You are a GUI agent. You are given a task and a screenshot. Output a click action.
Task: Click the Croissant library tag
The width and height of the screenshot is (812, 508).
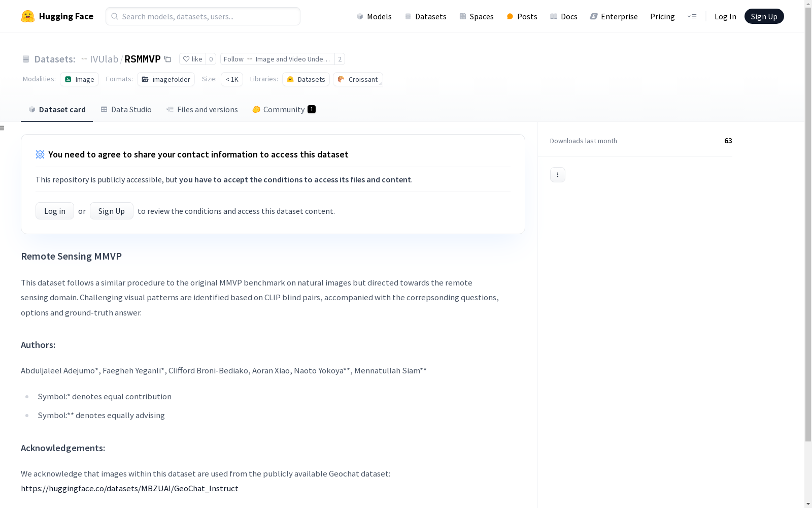358,79
